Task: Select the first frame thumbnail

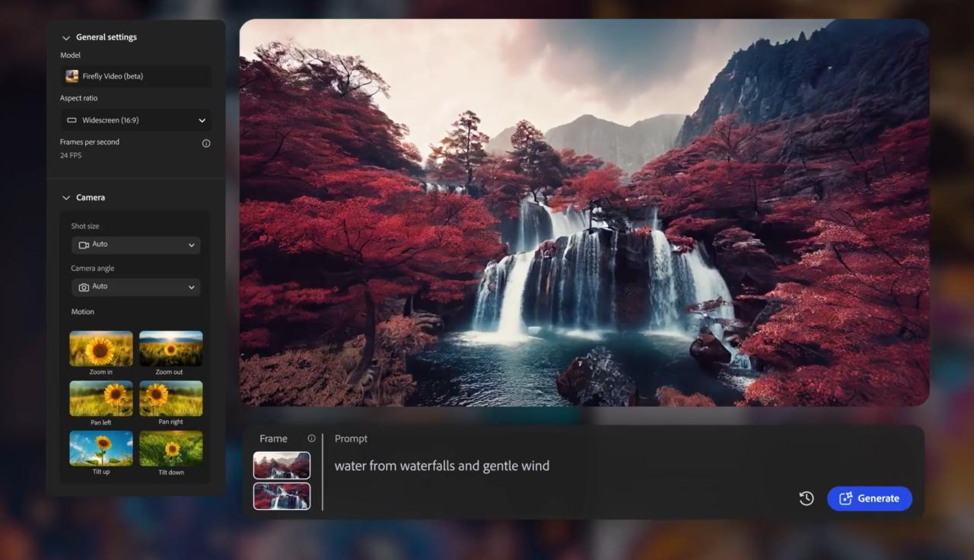Action: 282,465
